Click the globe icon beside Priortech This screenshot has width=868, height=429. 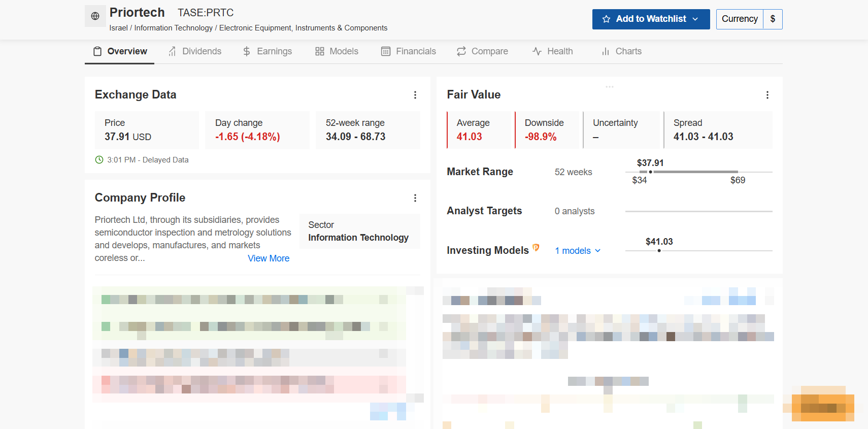[95, 16]
